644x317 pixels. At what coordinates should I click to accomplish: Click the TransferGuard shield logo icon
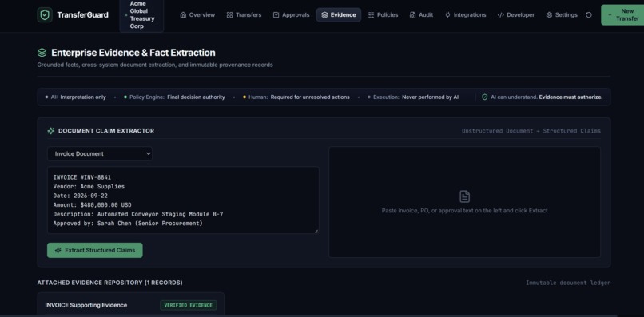coord(45,15)
